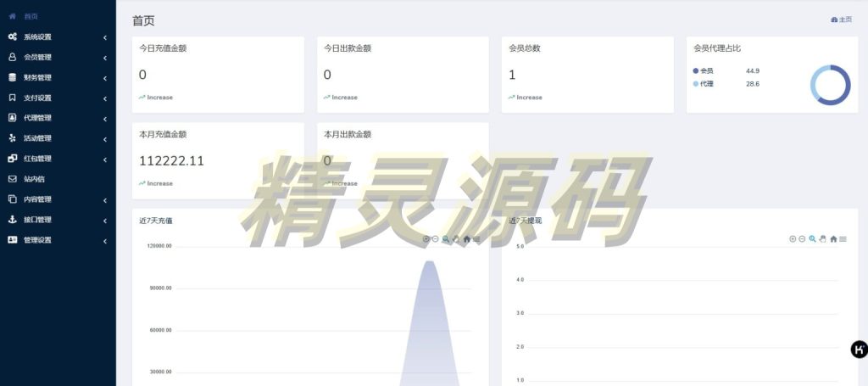Click the 本月出款金额 card title
Viewport: 868px width, 386px height.
click(348, 134)
